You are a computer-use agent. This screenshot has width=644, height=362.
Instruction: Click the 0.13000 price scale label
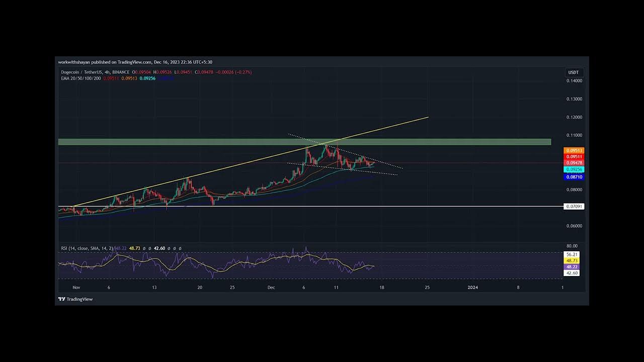tap(574, 99)
